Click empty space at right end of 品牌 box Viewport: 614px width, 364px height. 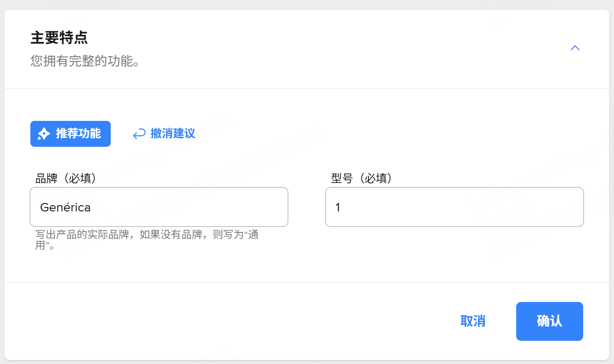coord(268,207)
